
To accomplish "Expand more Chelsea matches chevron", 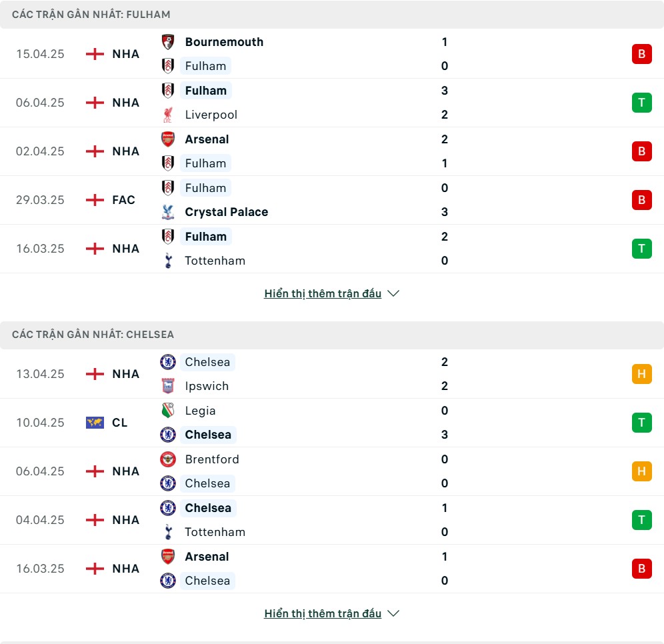I will (x=393, y=613).
